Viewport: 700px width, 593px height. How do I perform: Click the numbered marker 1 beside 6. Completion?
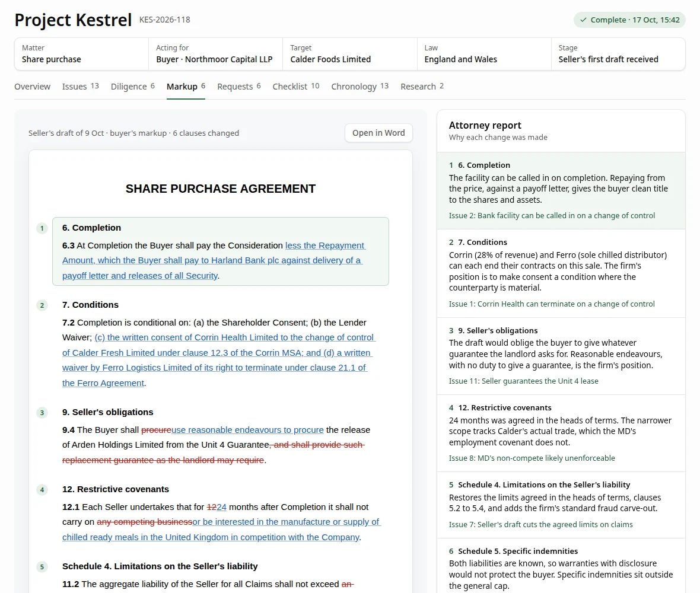42,228
